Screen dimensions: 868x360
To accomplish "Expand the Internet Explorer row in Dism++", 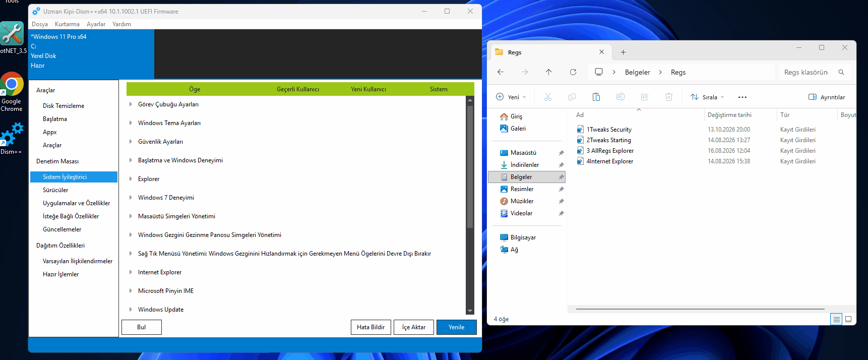I will 131,272.
